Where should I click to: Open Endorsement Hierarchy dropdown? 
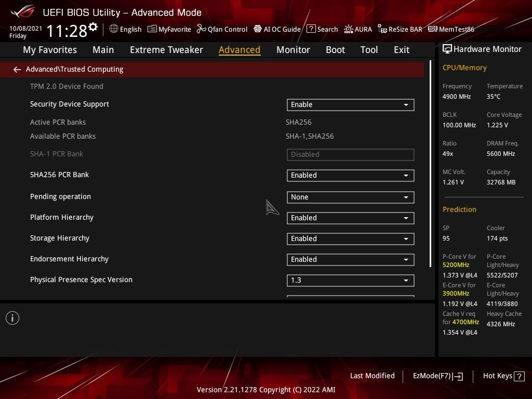click(351, 260)
